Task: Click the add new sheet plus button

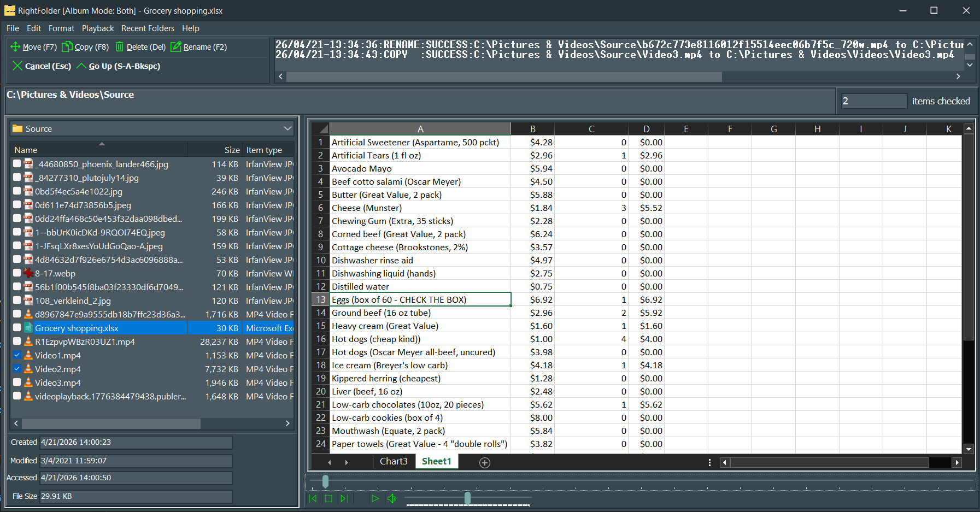Action: (484, 462)
